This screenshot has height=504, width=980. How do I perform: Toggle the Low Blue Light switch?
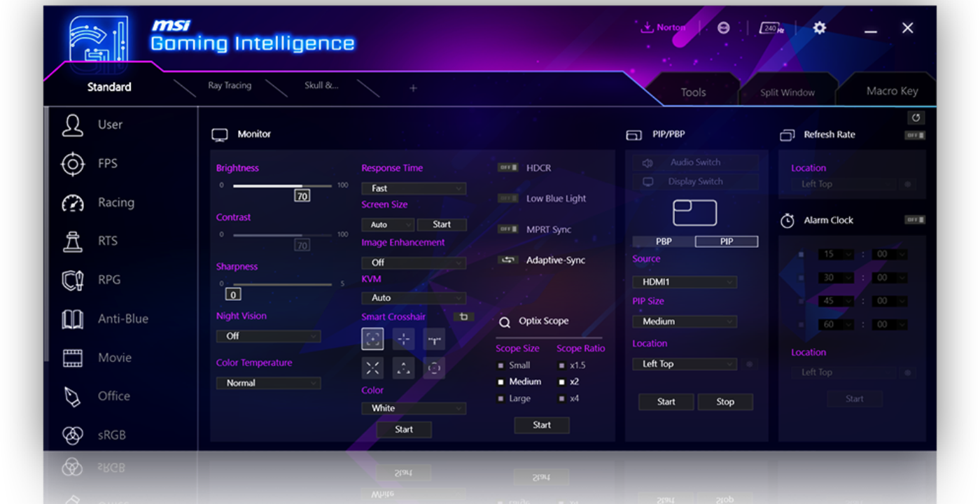(x=507, y=199)
